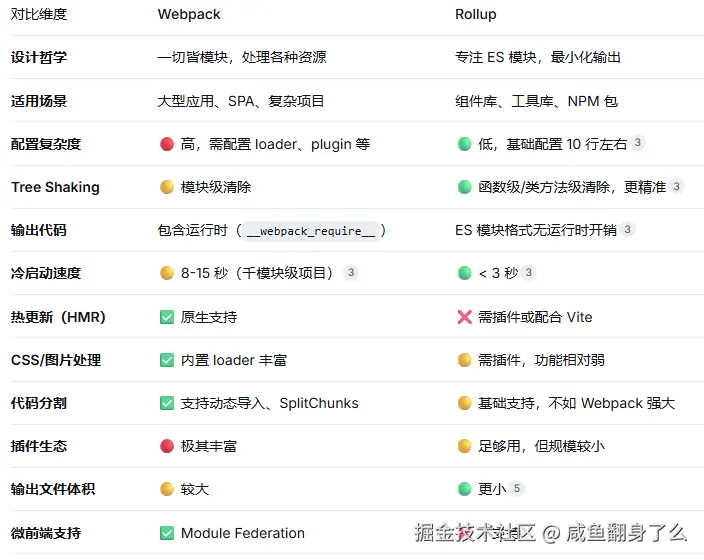Screen dimensions: 704x560
Task: Click text 模块级清除
Action: coord(216,187)
